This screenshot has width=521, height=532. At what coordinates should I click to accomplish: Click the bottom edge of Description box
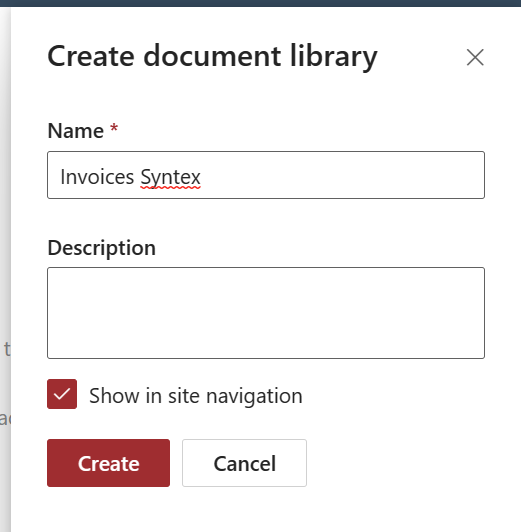[266, 358]
